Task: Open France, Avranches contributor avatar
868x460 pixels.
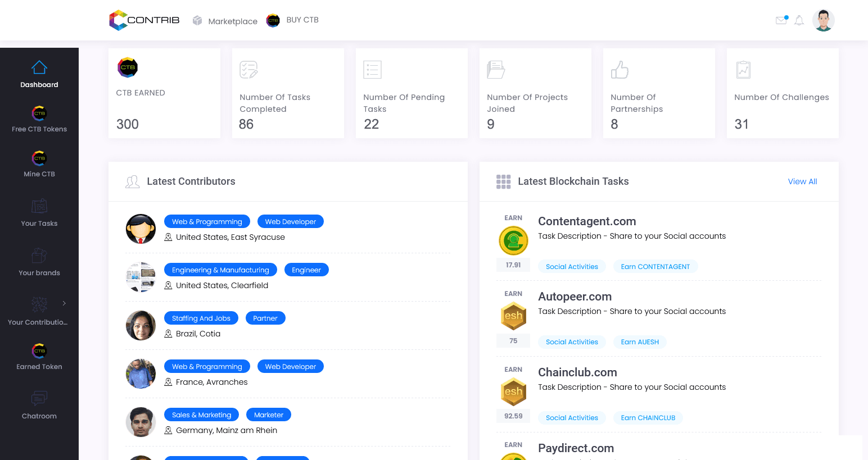Action: coord(141,374)
